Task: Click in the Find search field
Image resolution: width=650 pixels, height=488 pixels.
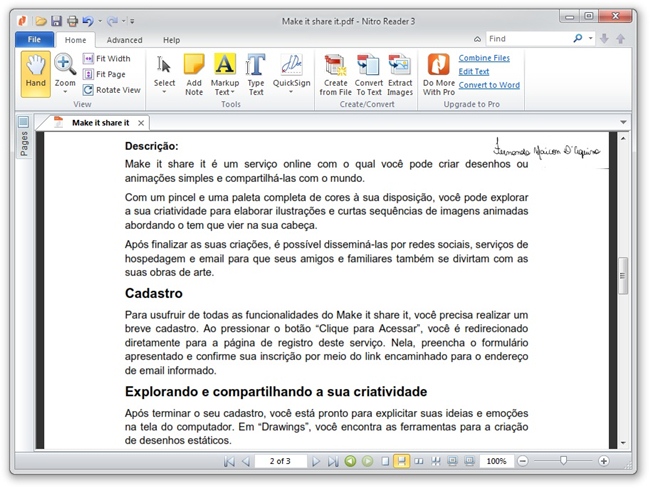Action: tap(528, 39)
